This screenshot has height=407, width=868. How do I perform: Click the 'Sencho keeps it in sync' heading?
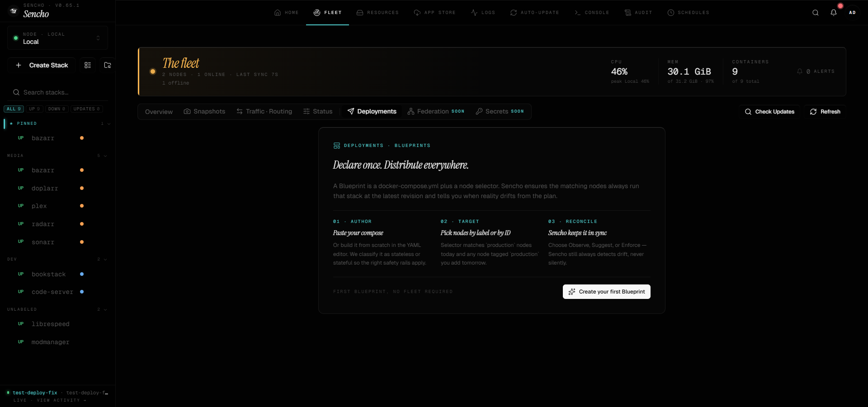tap(577, 233)
